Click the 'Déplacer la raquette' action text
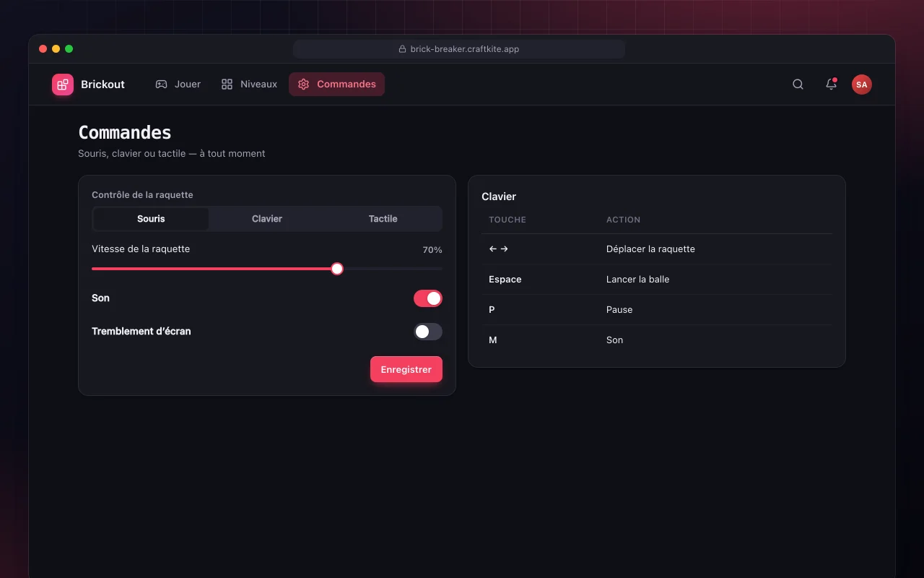This screenshot has width=924, height=578. 650,249
